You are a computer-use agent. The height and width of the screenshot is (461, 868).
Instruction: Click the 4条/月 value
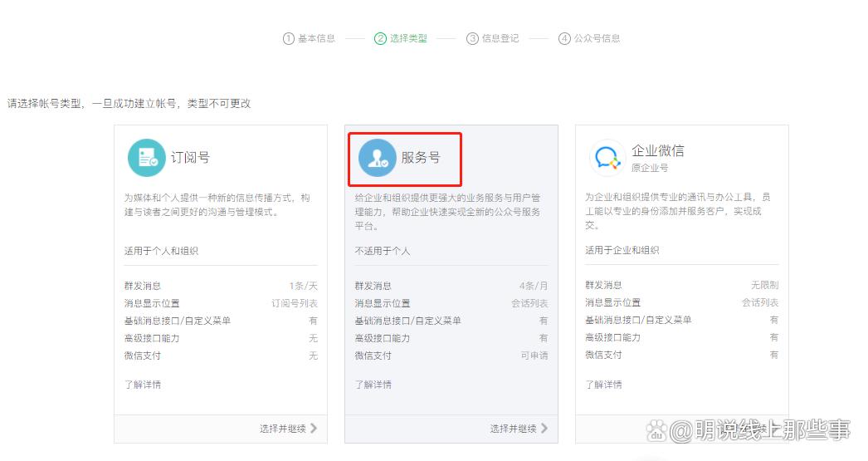[534, 286]
